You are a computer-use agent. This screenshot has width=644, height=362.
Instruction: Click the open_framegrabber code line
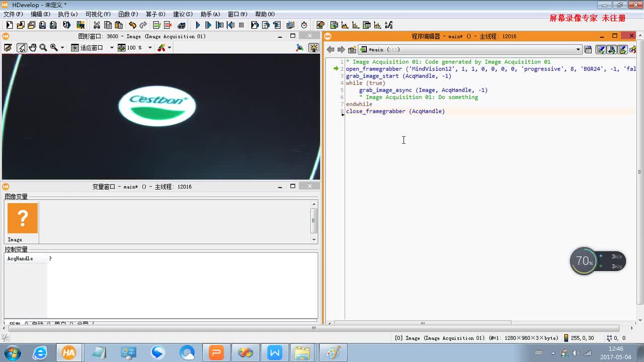tap(491, 69)
